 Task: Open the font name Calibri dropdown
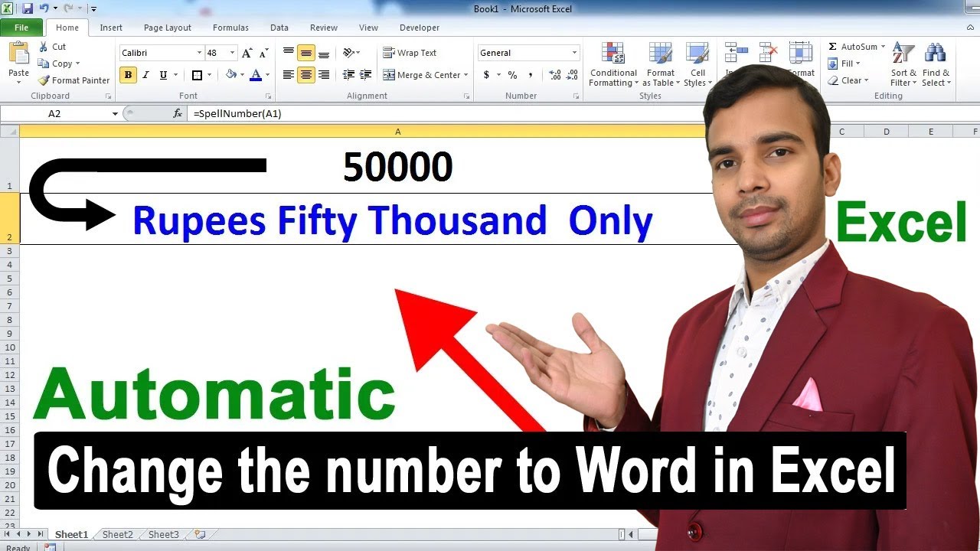click(199, 53)
